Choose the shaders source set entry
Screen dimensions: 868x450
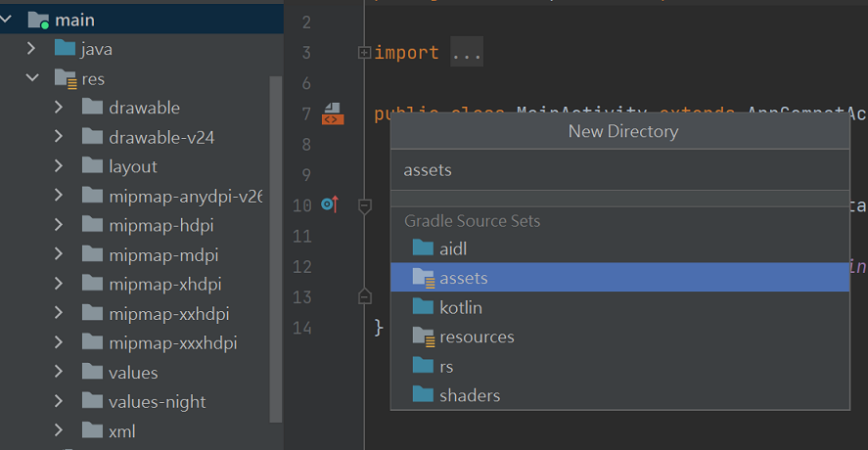tap(470, 395)
